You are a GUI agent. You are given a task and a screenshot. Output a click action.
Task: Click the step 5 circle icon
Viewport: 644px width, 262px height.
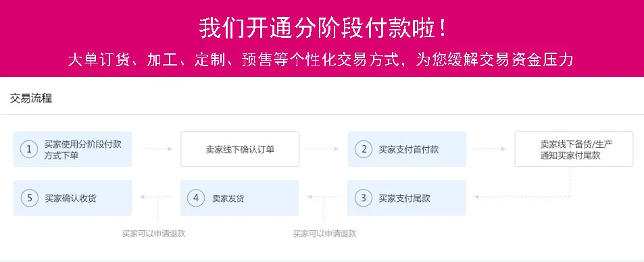pyautogui.click(x=29, y=198)
